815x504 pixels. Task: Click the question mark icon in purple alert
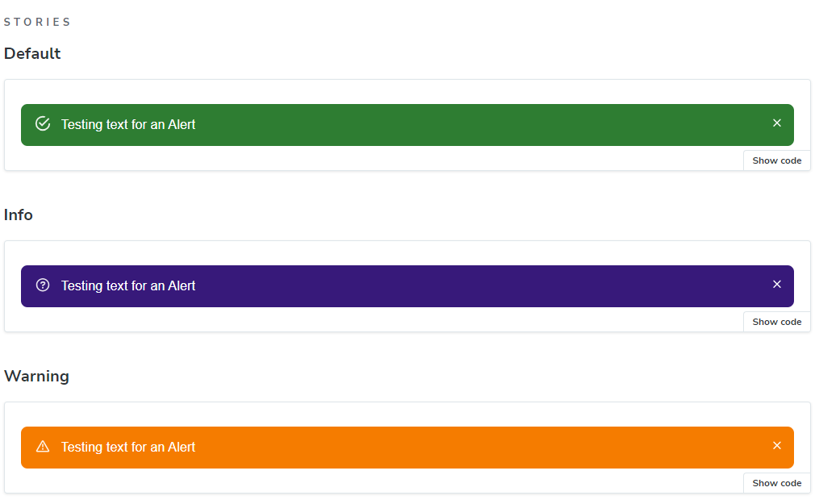pos(44,285)
